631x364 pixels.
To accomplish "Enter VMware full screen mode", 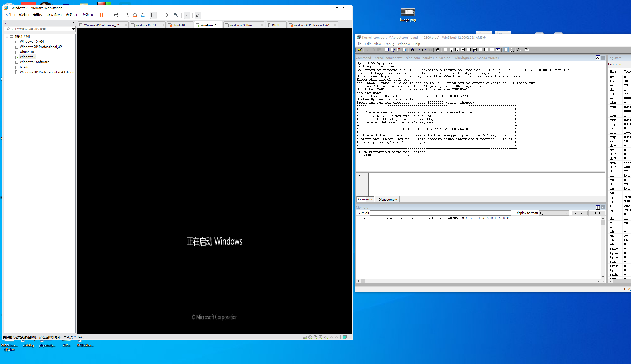I will pyautogui.click(x=169, y=15).
